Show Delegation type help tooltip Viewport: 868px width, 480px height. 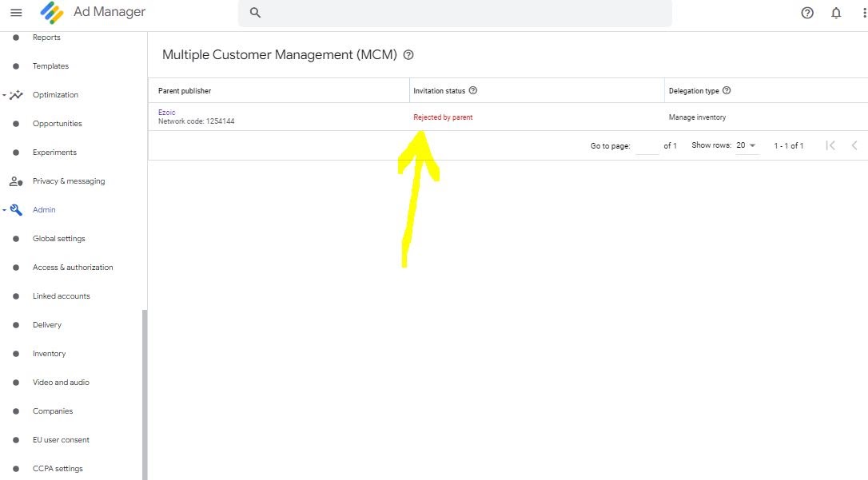click(727, 90)
